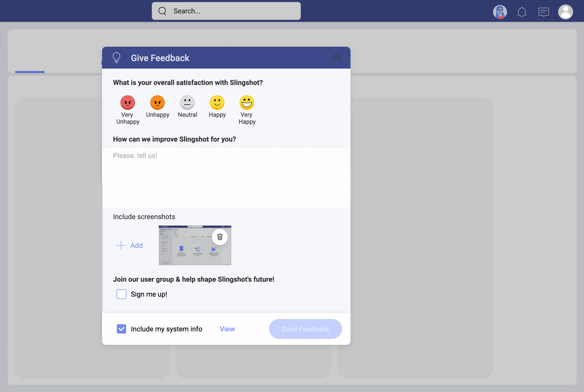Select the Happy smiley face

tap(217, 103)
